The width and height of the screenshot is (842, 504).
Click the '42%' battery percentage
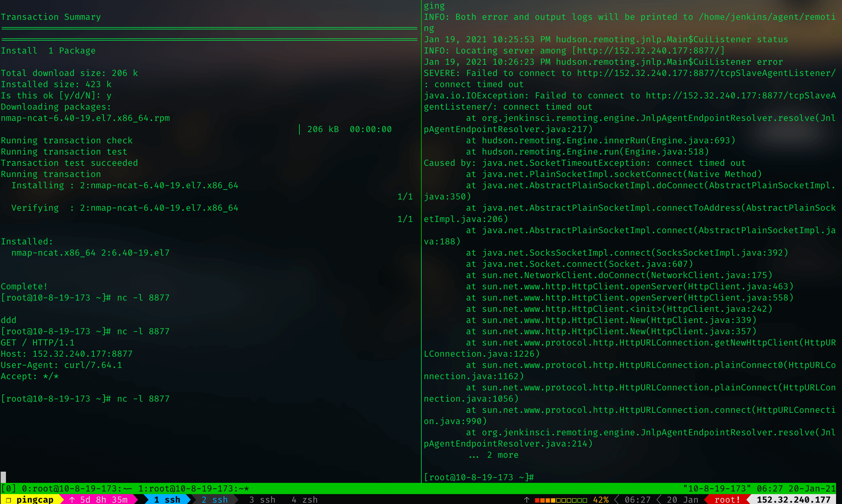(x=601, y=500)
